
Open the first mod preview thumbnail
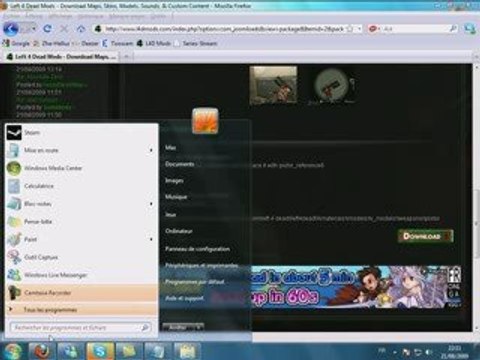273,85
